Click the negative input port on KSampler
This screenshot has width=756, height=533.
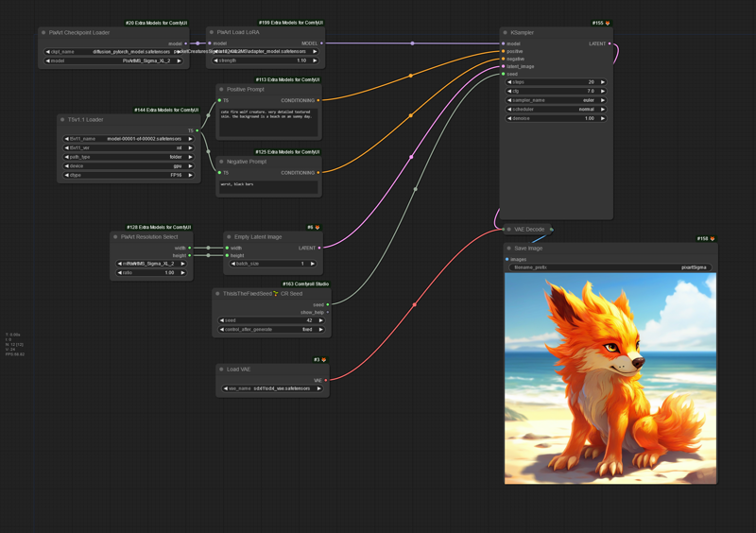click(504, 59)
